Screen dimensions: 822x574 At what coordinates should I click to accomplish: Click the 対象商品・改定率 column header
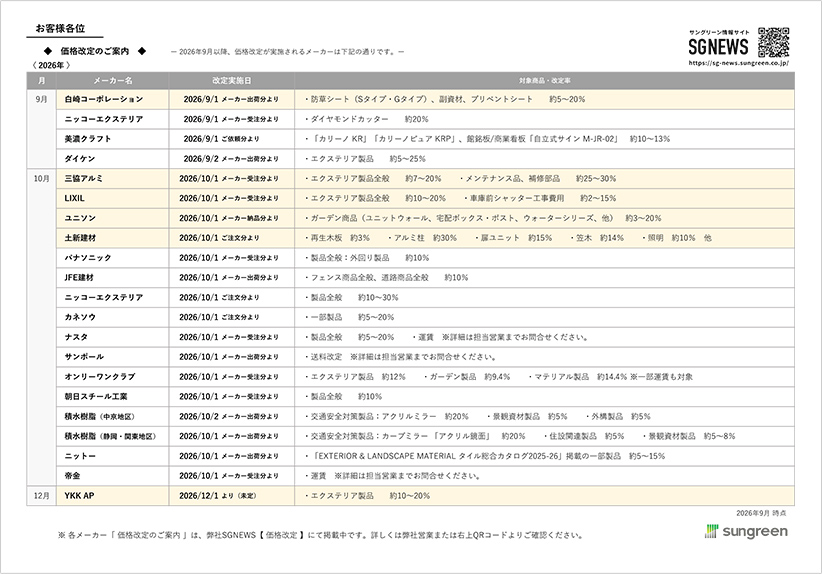pyautogui.click(x=545, y=81)
